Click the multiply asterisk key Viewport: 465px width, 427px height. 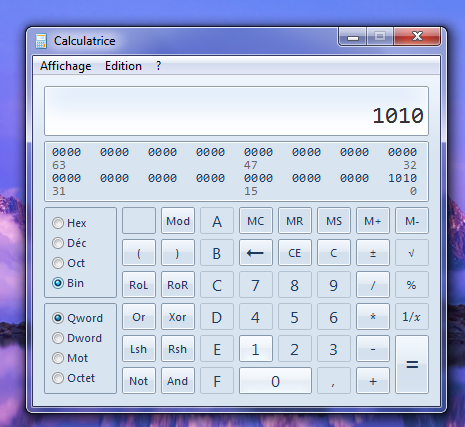373,317
